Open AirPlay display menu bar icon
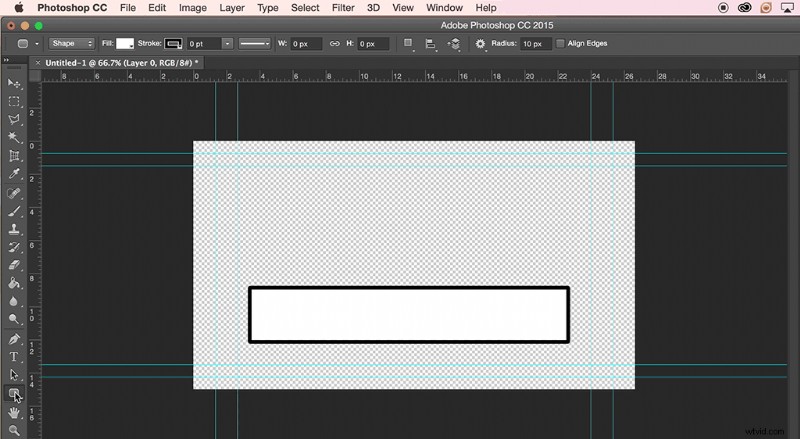Screen dimensions: 800x439 coord(787,8)
